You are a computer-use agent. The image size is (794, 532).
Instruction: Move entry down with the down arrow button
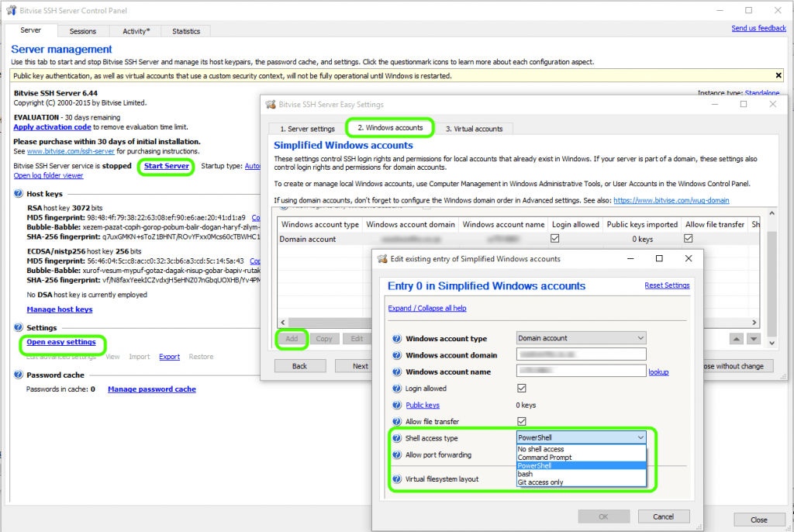(754, 339)
